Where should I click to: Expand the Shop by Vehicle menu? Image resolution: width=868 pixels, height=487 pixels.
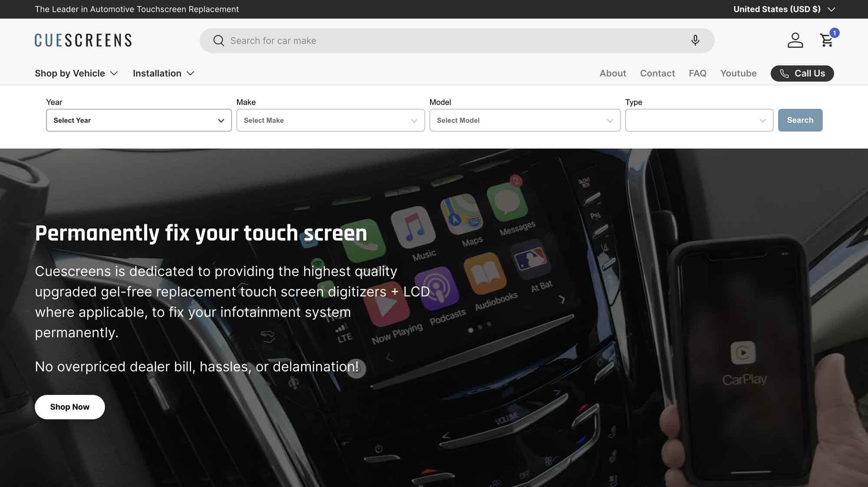[x=76, y=73]
